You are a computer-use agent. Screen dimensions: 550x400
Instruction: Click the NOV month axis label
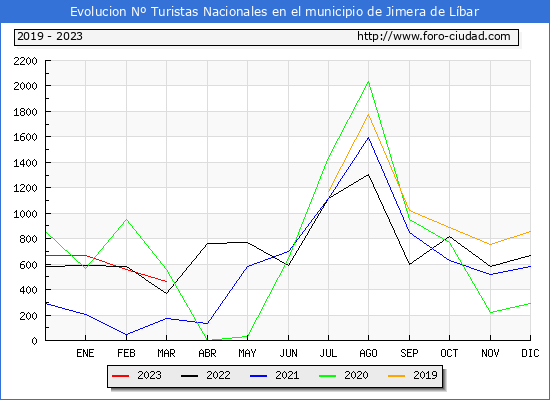point(490,353)
